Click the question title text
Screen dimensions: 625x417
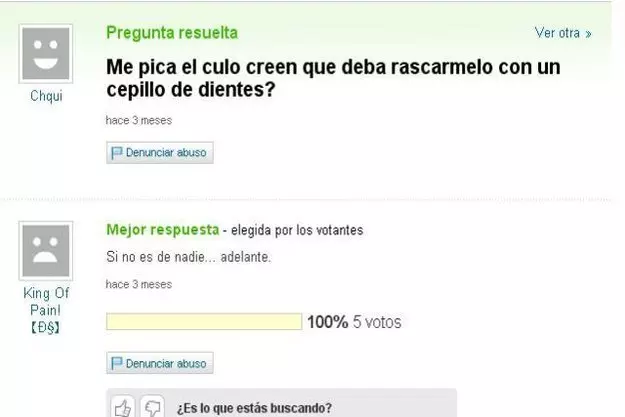[333, 78]
